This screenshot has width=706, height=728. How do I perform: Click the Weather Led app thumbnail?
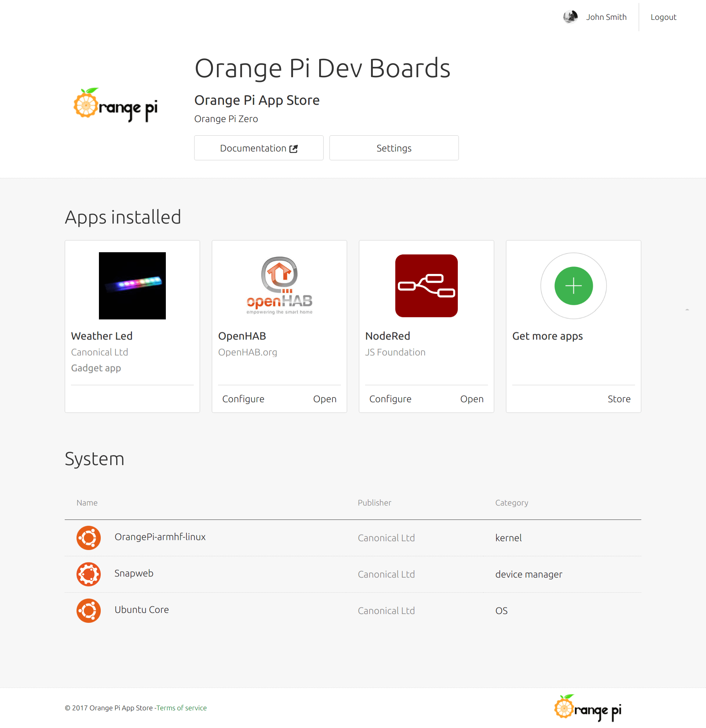pos(132,286)
